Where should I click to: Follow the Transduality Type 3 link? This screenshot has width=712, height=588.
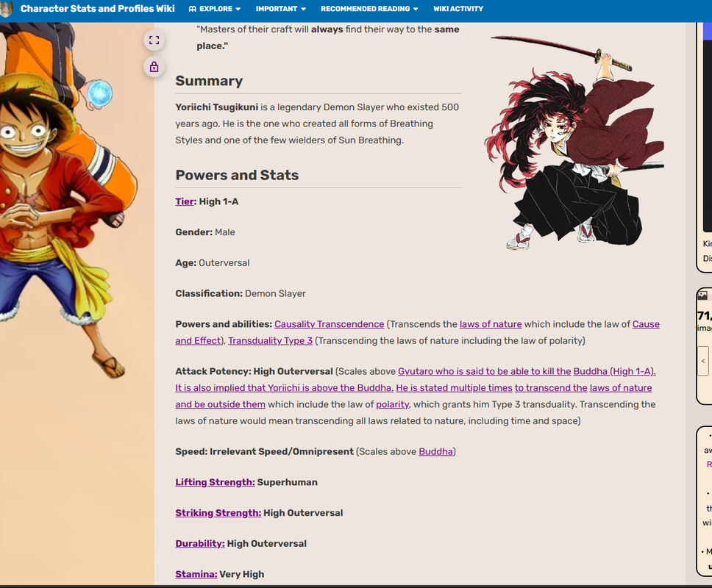(x=270, y=340)
